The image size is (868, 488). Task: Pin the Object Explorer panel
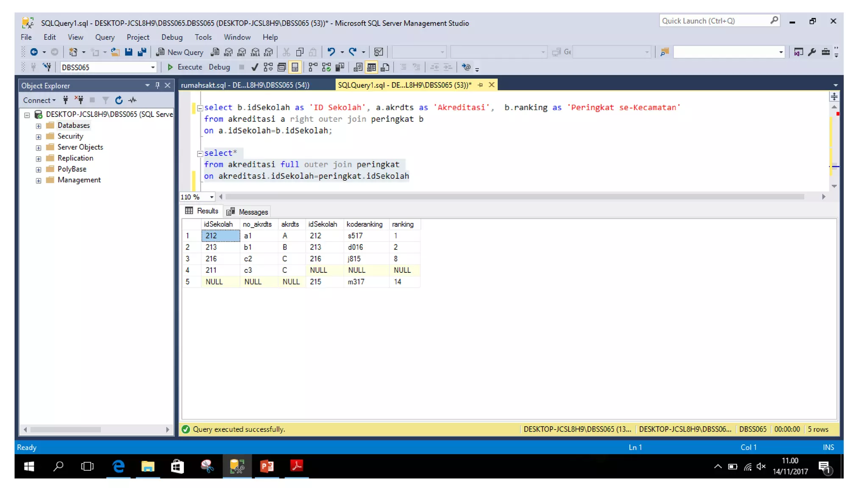[157, 85]
